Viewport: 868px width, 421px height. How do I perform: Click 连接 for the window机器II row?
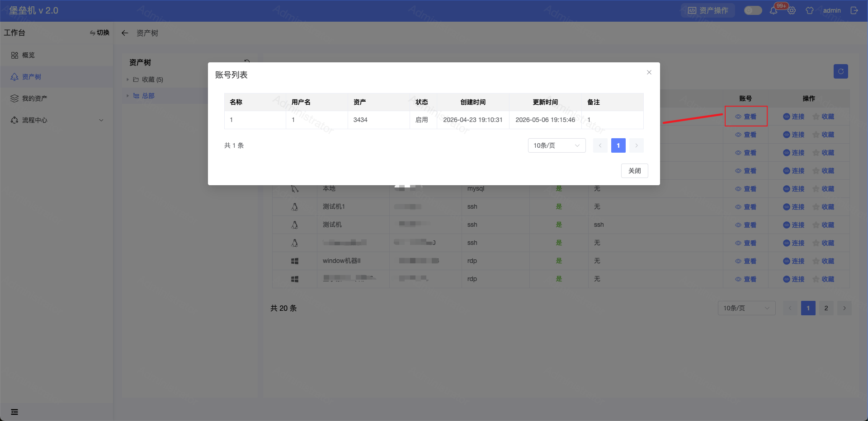[794, 261]
